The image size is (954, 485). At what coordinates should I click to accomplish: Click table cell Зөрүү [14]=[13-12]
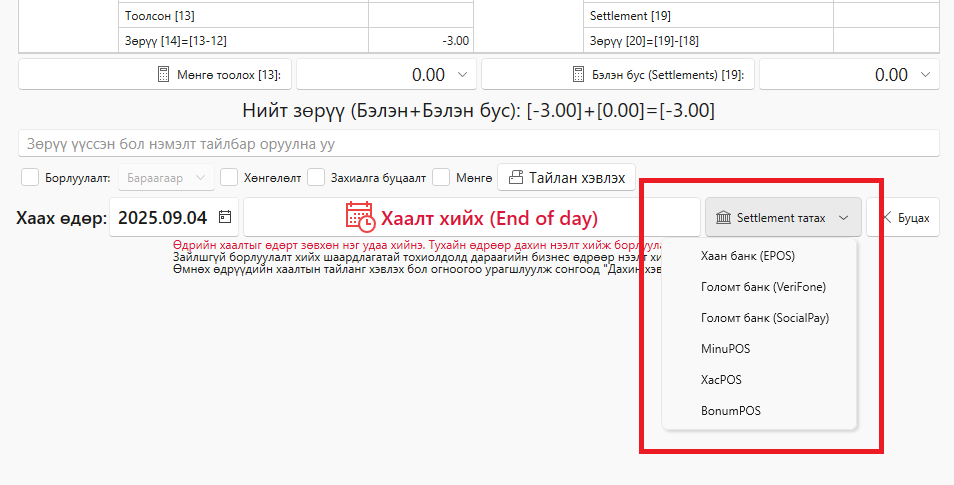(243, 41)
